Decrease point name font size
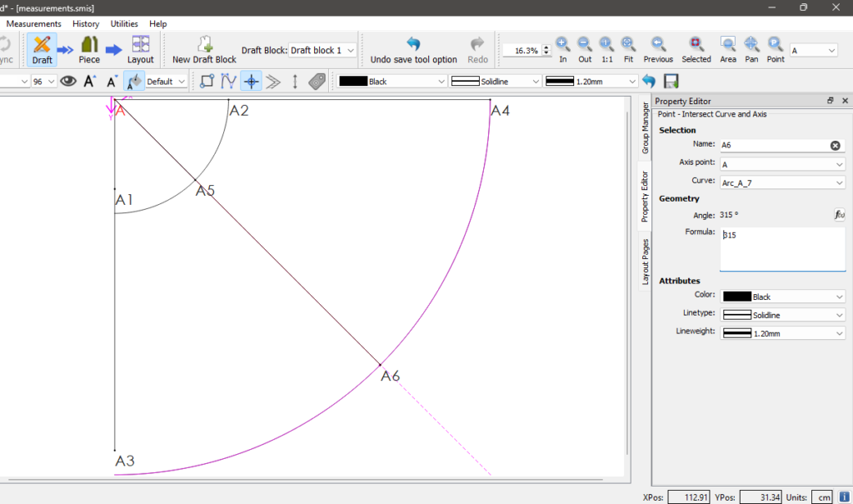The width and height of the screenshot is (853, 504). (x=112, y=81)
